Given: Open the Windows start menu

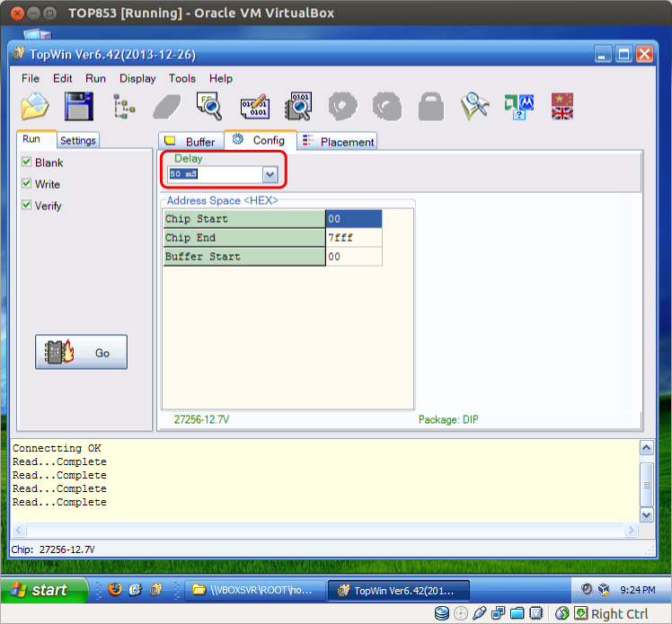Looking at the screenshot, I should point(44,590).
